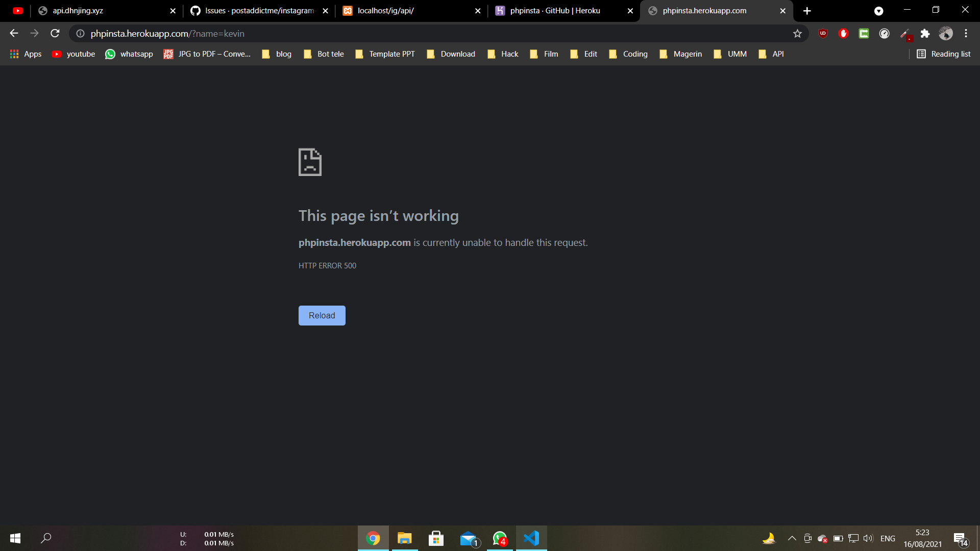Open the Chrome three-dot menu

click(966, 34)
